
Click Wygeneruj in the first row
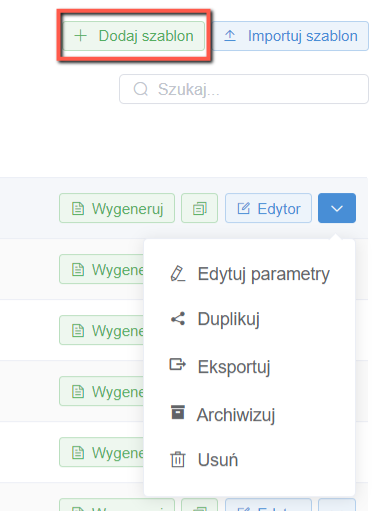click(x=117, y=208)
